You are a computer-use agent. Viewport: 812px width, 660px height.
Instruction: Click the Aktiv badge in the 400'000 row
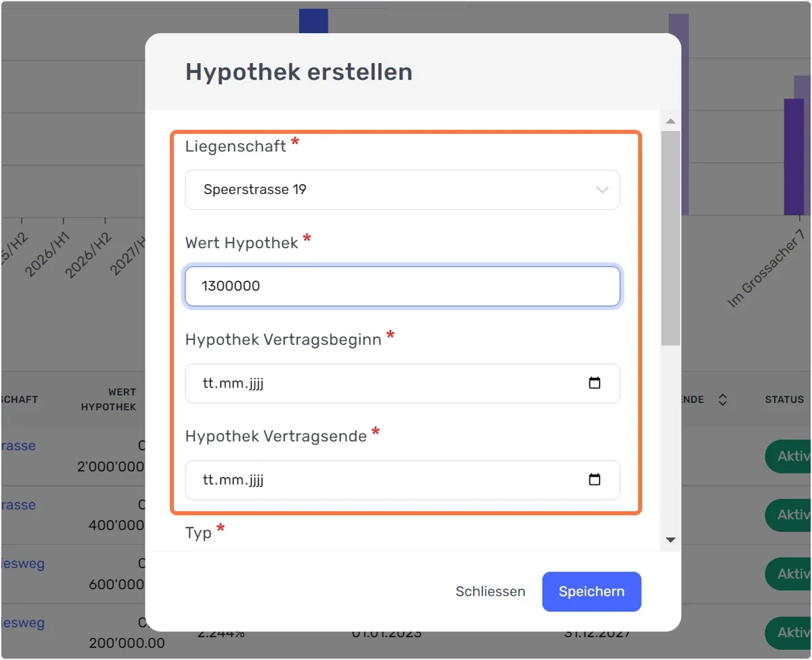(788, 515)
